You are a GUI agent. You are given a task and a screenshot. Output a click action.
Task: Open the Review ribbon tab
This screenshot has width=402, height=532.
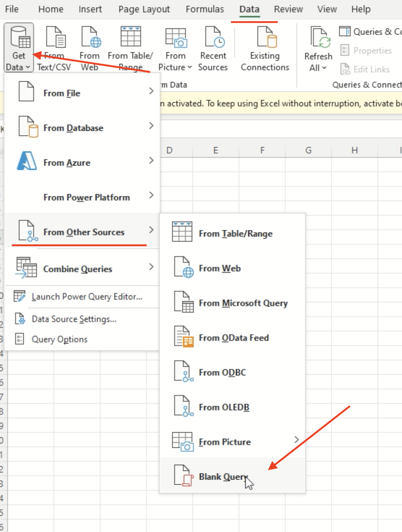288,9
